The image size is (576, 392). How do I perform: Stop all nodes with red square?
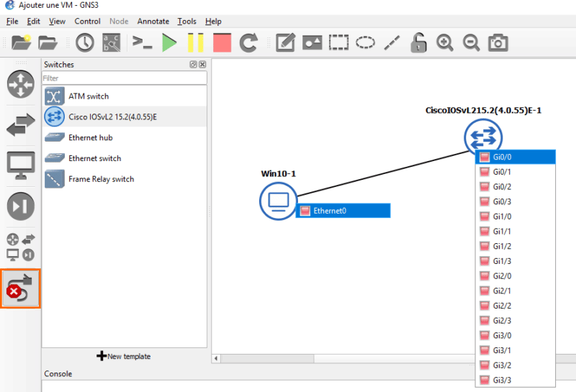[x=222, y=42]
